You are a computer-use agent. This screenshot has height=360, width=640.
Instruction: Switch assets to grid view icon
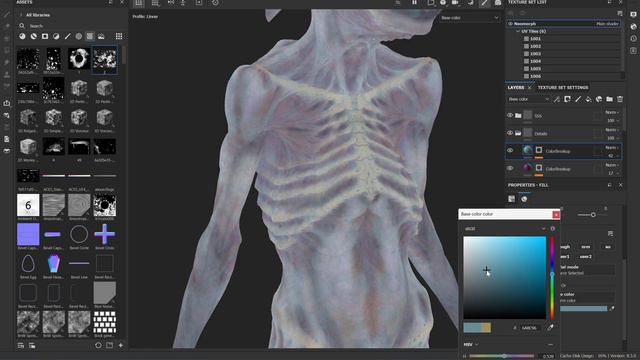119,36
